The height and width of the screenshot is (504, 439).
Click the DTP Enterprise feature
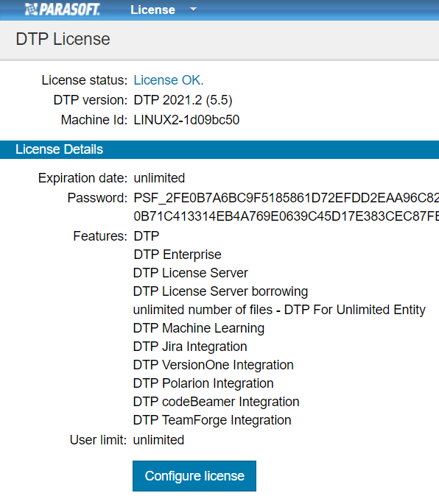(x=178, y=255)
